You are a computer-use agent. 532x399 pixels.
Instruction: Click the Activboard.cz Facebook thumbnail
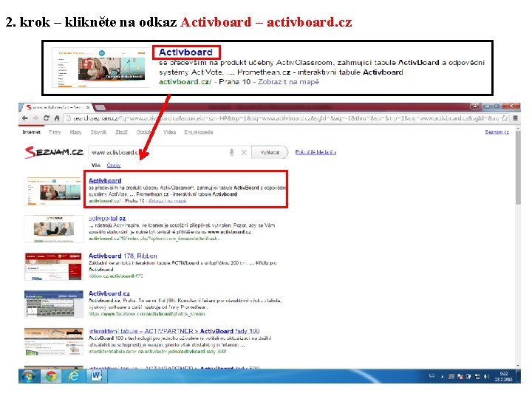53,304
